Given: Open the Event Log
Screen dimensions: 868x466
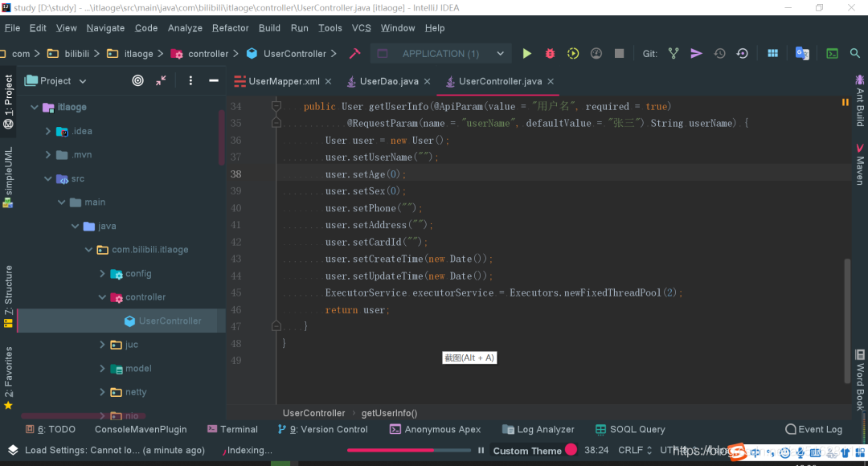Looking at the screenshot, I should pos(813,430).
